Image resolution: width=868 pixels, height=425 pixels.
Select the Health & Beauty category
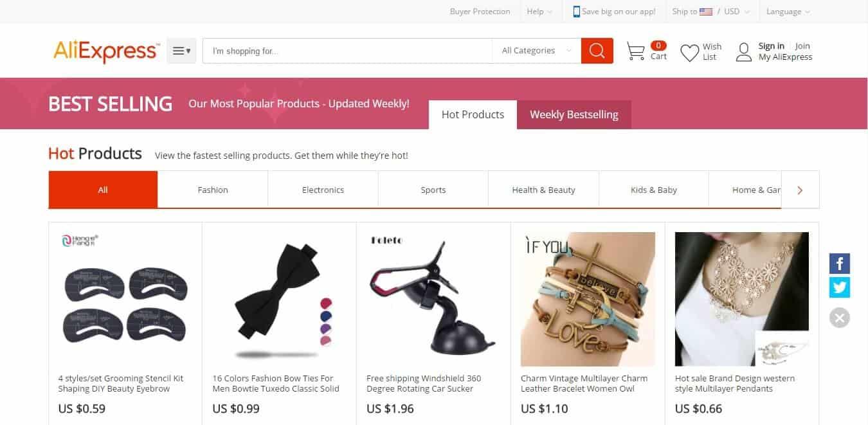point(543,190)
